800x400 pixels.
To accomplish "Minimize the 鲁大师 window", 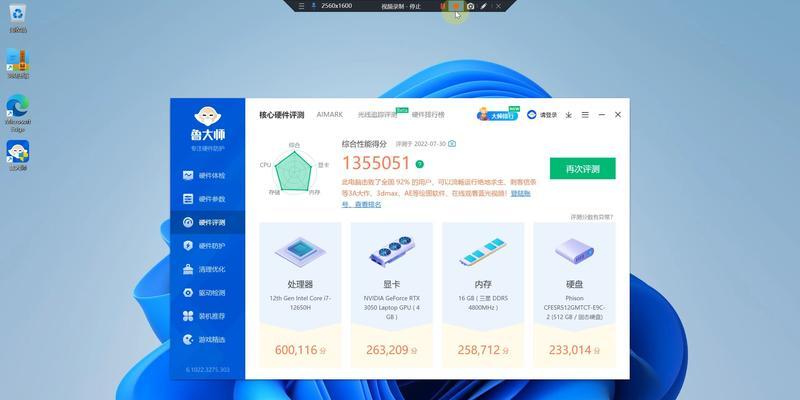I will tap(602, 115).
